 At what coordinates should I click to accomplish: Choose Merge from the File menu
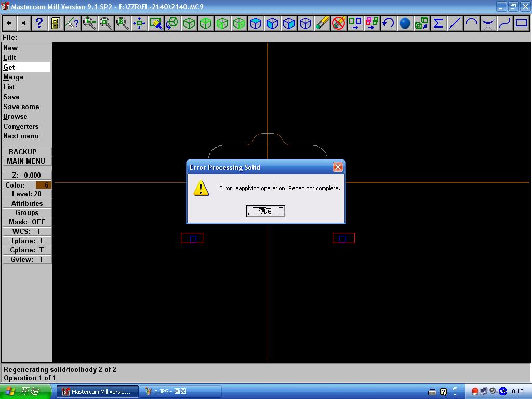14,77
